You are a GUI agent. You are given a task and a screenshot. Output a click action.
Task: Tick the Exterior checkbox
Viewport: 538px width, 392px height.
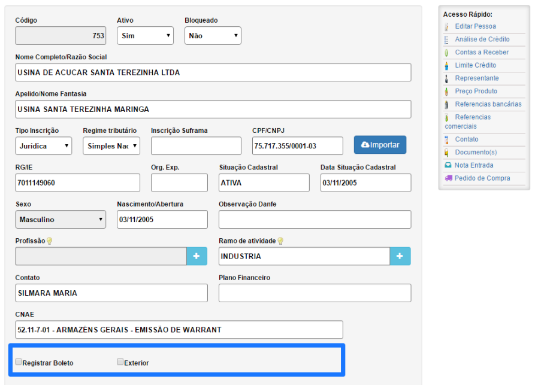tap(120, 362)
